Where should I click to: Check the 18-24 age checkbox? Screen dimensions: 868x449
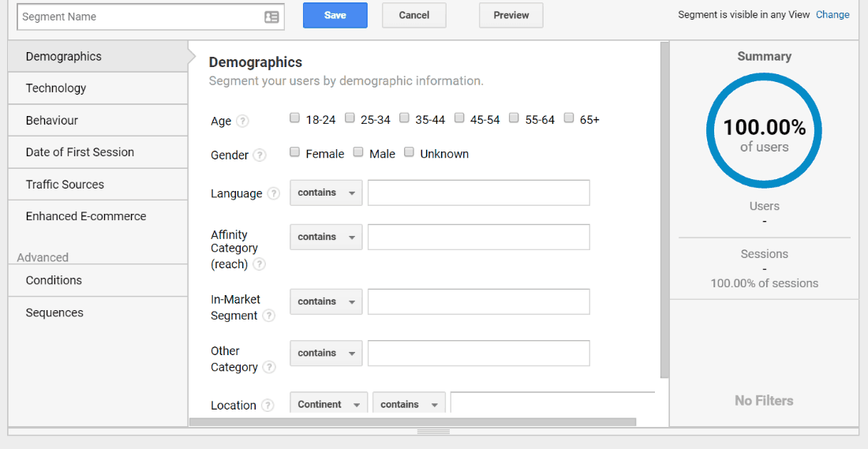(x=295, y=118)
